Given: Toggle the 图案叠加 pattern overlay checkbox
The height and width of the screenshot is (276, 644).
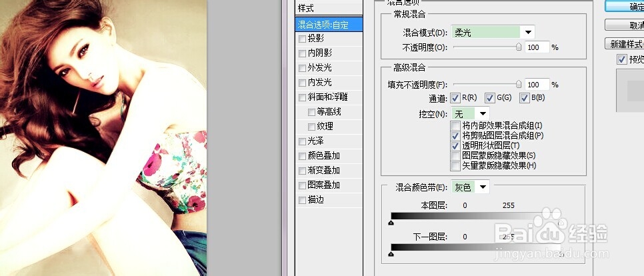Looking at the screenshot, I should point(302,185).
